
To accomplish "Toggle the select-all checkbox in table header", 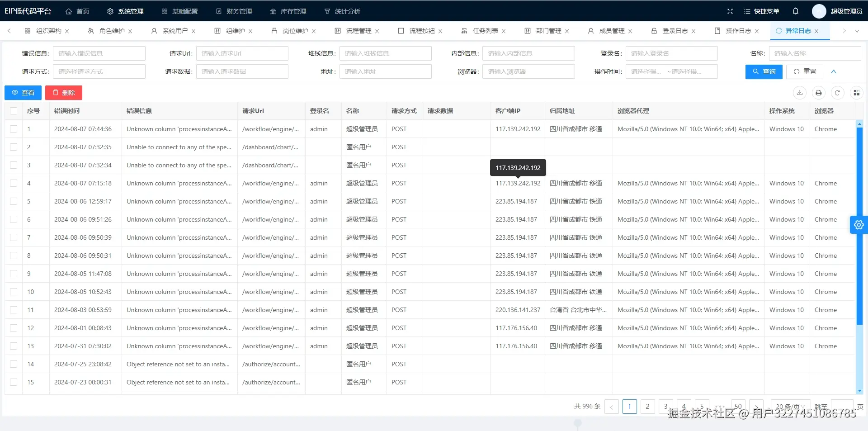I will click(x=14, y=111).
